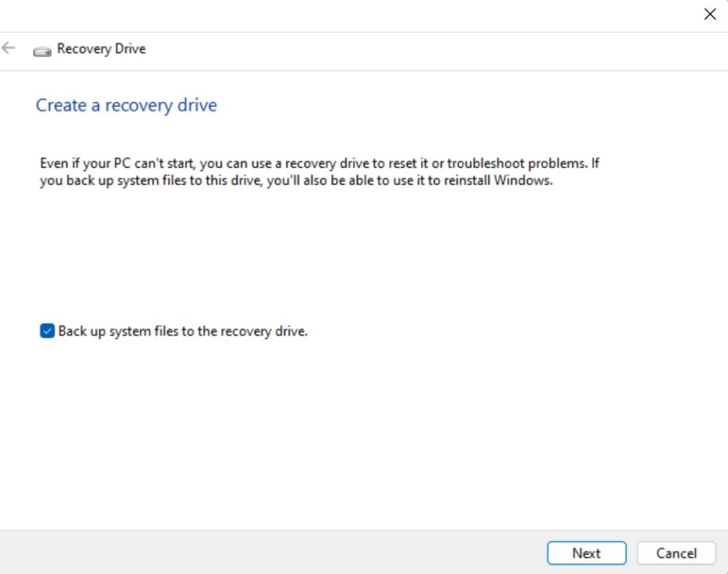The height and width of the screenshot is (574, 728).
Task: Click Cancel to exit the wizard
Action: [677, 553]
